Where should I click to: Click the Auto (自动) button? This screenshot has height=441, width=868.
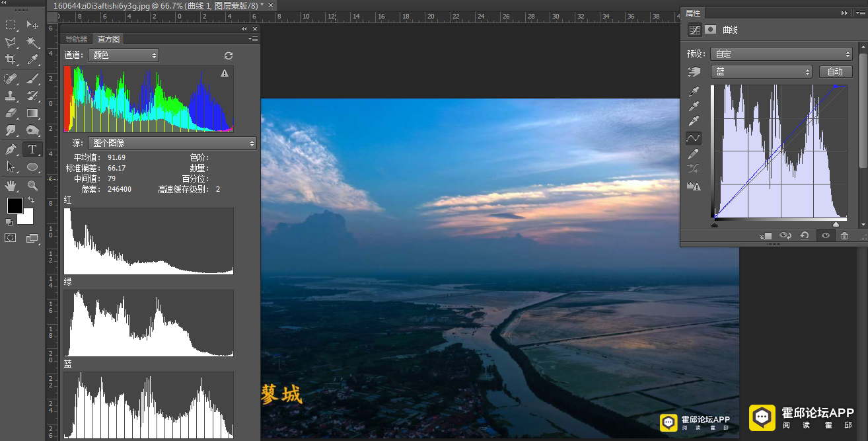(x=836, y=71)
